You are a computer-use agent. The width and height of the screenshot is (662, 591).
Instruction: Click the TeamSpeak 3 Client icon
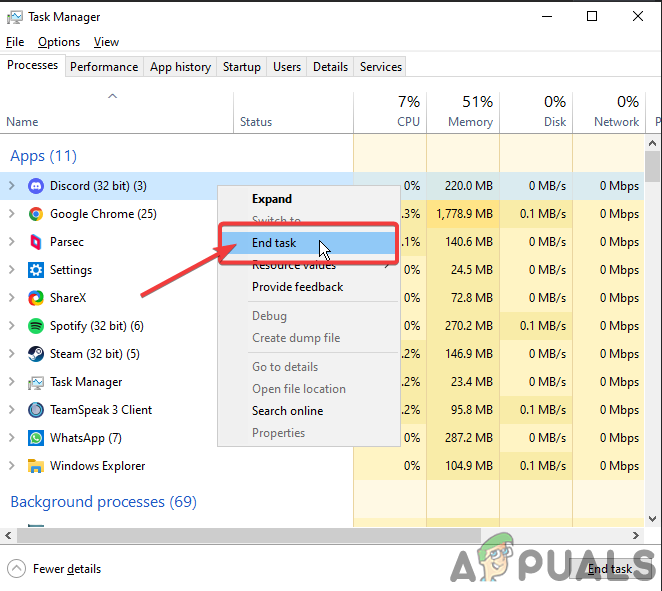click(36, 410)
